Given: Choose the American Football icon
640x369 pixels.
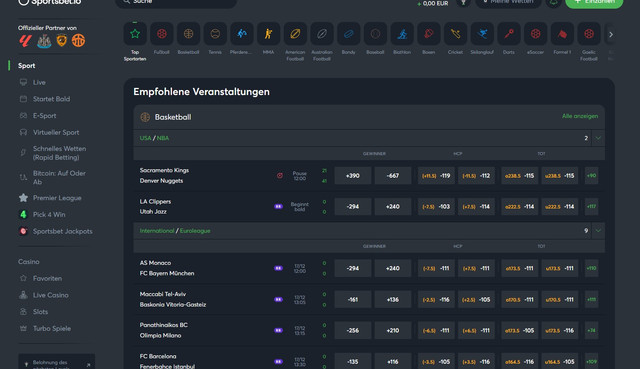Looking at the screenshot, I should (295, 34).
